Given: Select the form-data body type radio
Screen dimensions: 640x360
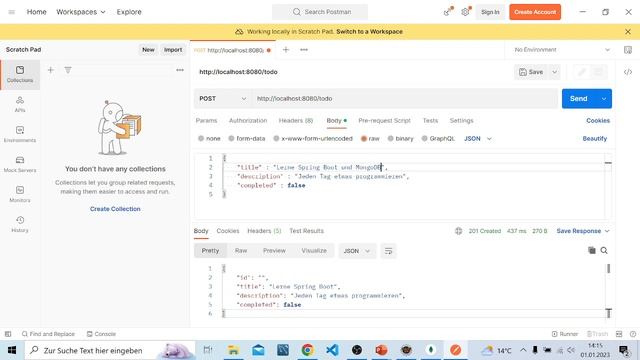Looking at the screenshot, I should coord(231,138).
